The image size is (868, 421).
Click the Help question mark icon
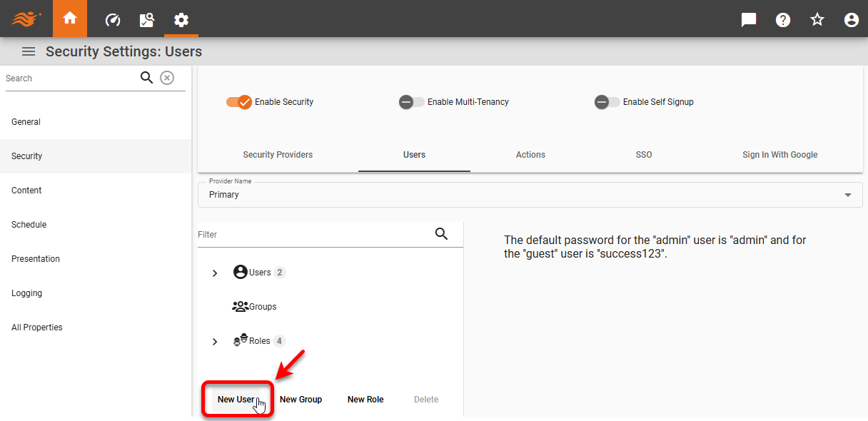pyautogui.click(x=782, y=20)
